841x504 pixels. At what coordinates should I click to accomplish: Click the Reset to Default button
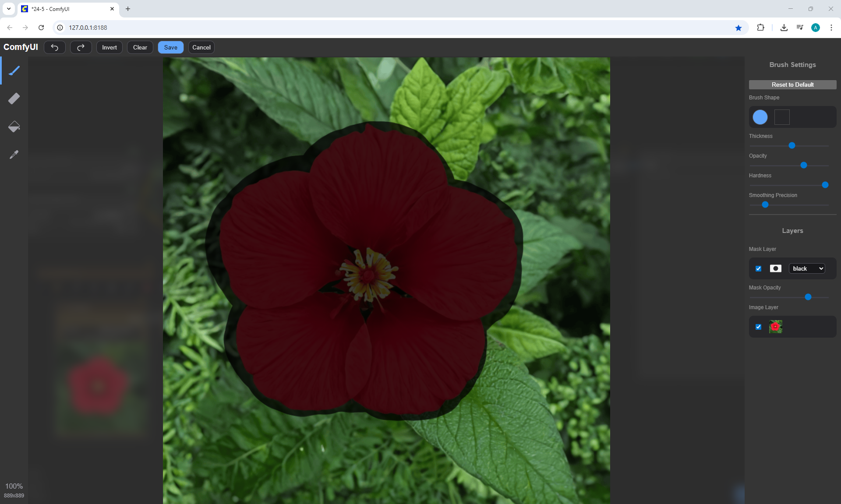point(792,85)
